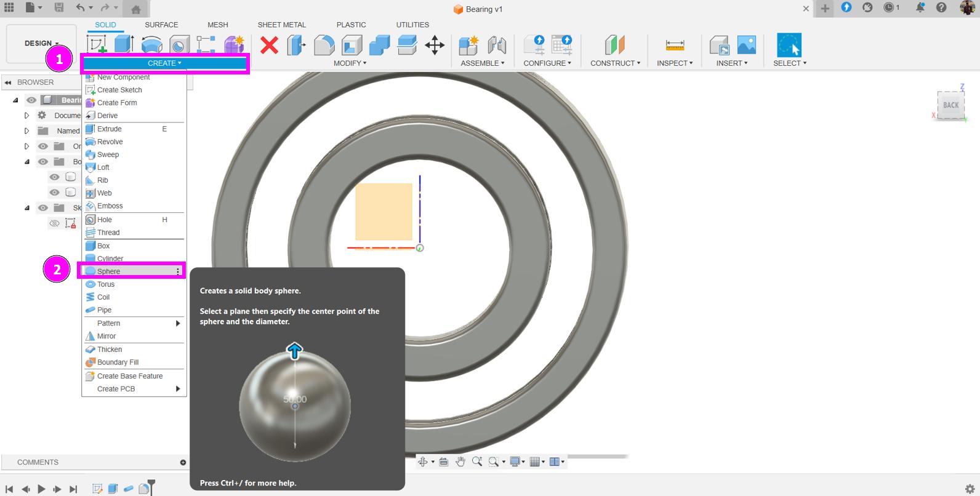The image size is (980, 496).
Task: Collapse Sketches folder node
Action: (x=27, y=208)
